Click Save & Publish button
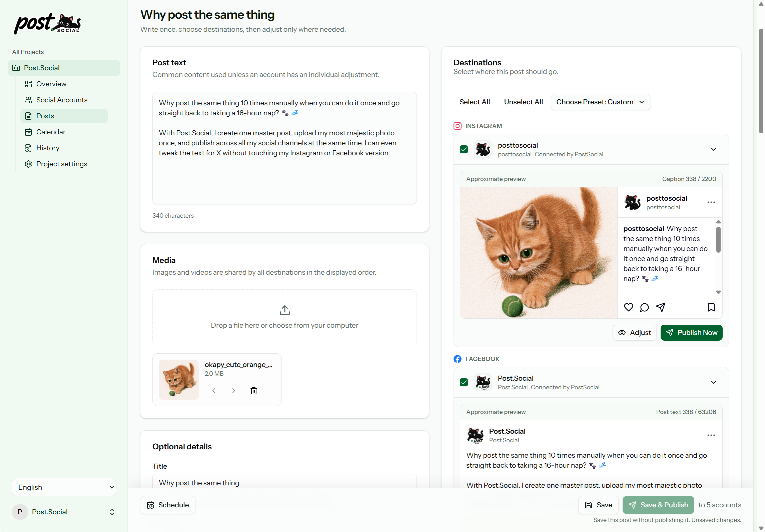 click(x=658, y=505)
